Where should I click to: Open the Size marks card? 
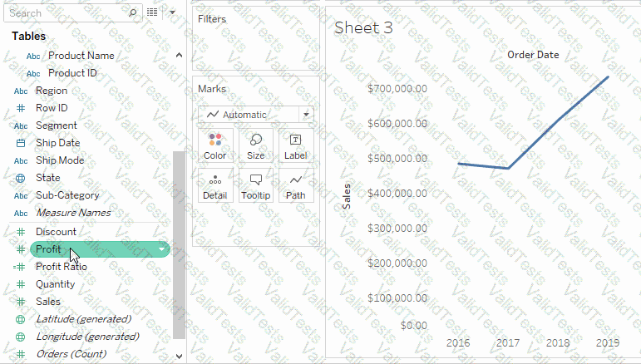(256, 145)
